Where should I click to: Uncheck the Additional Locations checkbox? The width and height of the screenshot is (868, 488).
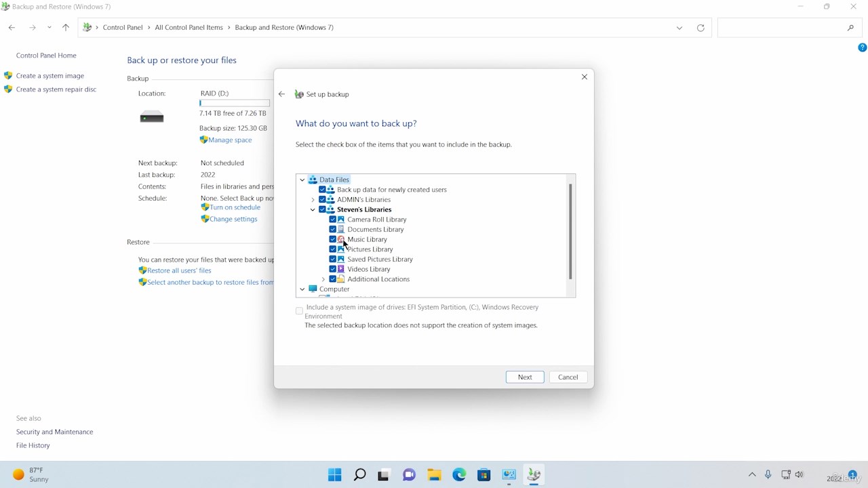(x=333, y=279)
